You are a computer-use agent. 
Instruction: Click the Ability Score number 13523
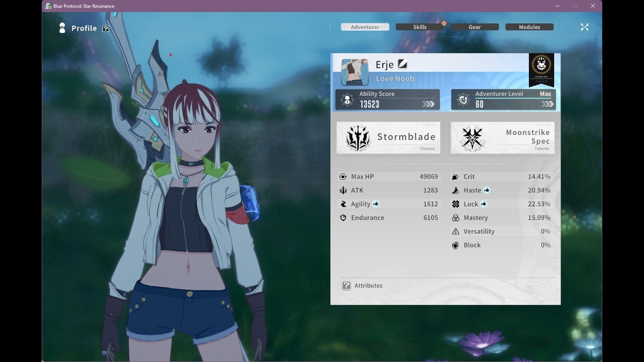(369, 104)
